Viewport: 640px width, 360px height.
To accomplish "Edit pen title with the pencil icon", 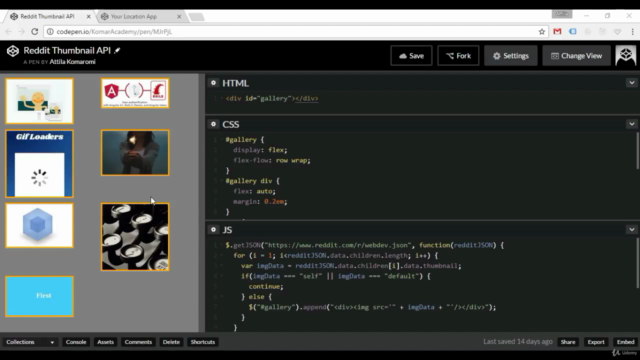I will 117,51.
